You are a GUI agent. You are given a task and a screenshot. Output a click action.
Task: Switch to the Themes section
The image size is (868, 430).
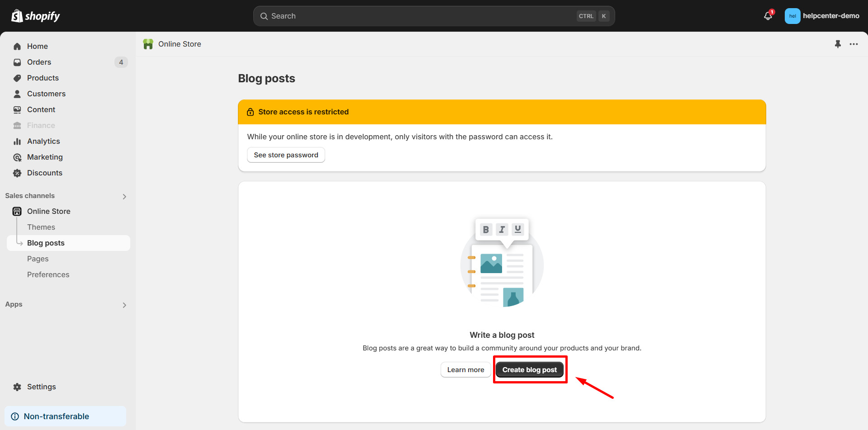coord(41,227)
